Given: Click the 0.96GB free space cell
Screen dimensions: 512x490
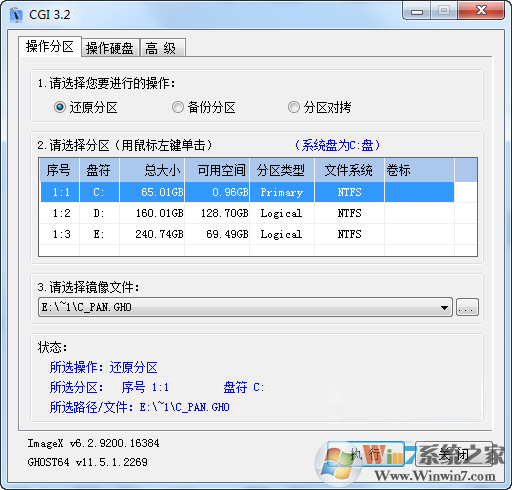Looking at the screenshot, I should [x=217, y=192].
